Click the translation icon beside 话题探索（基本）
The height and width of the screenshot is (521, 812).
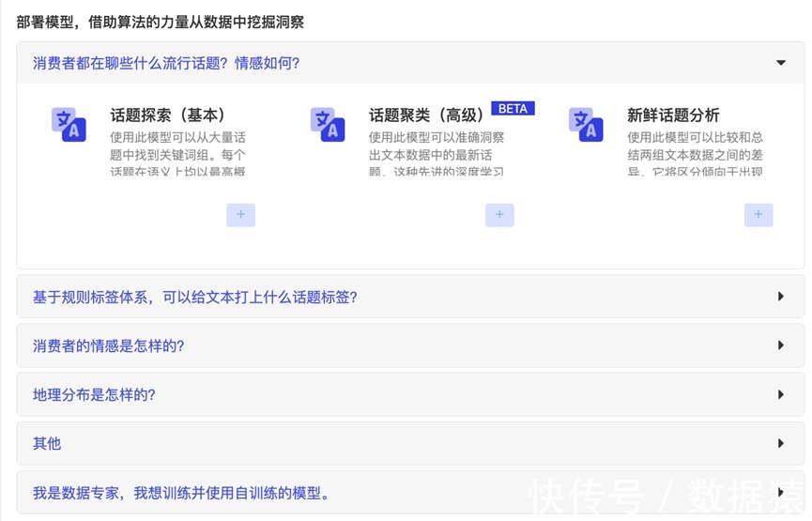(69, 124)
